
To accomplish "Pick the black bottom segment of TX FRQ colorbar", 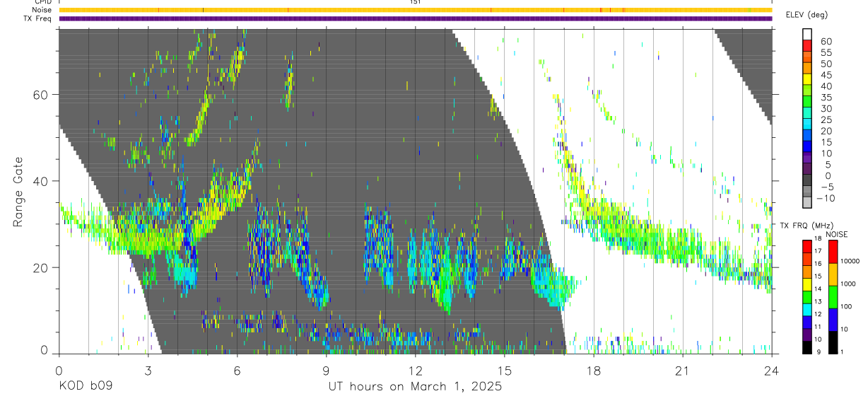I will 807,347.
